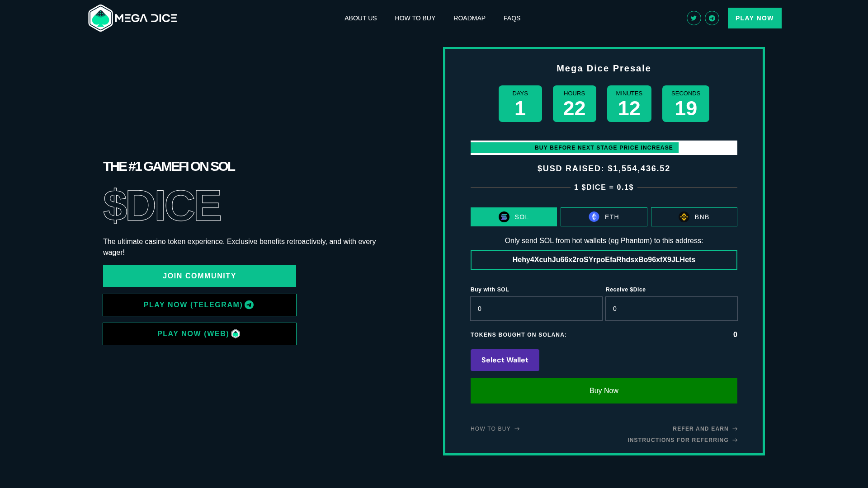Click the dice icon in Play Now Web
This screenshot has height=488, width=868.
coord(236,334)
